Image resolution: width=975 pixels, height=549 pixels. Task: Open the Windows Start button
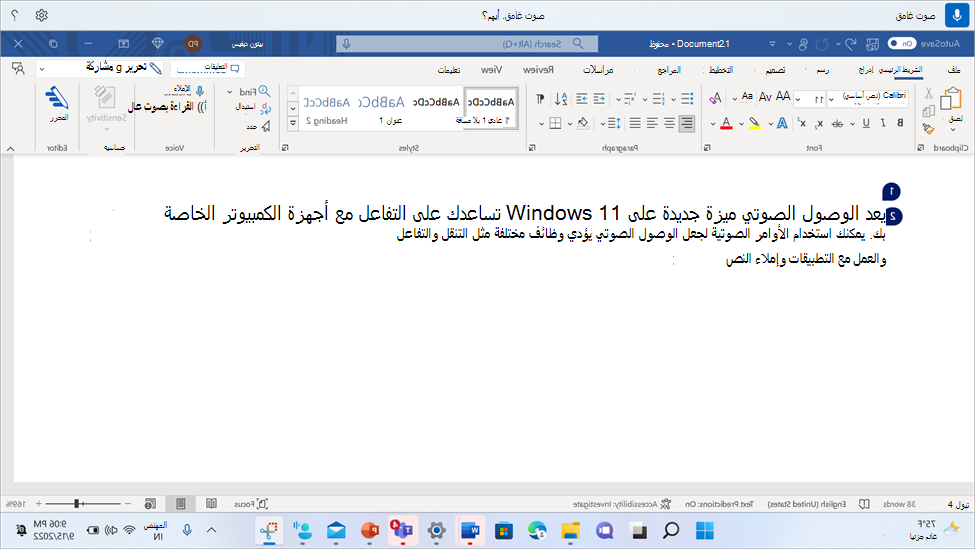(x=705, y=530)
